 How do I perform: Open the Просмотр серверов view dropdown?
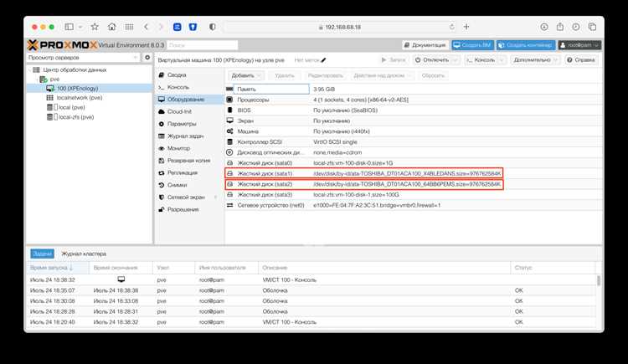click(84, 58)
